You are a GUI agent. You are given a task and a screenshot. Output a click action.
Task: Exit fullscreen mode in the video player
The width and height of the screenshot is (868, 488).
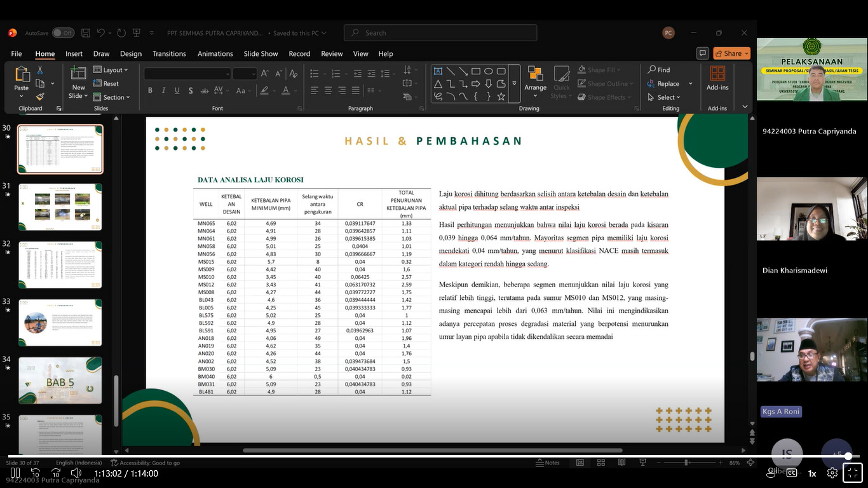click(853, 472)
